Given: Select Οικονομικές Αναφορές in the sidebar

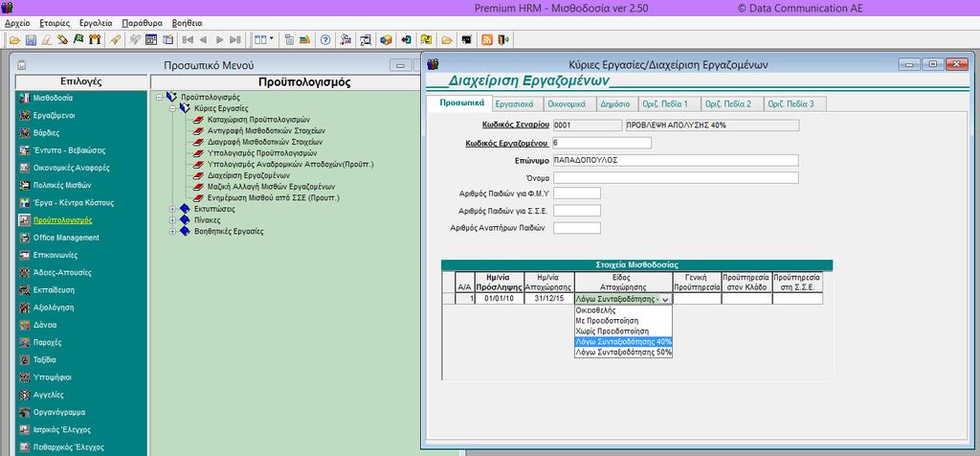Looking at the screenshot, I should click(71, 169).
